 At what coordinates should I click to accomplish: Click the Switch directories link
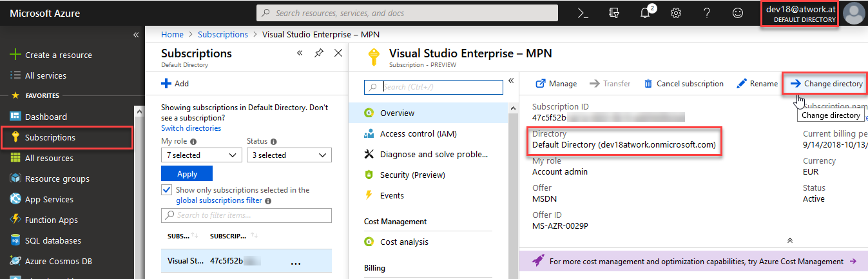tap(191, 128)
